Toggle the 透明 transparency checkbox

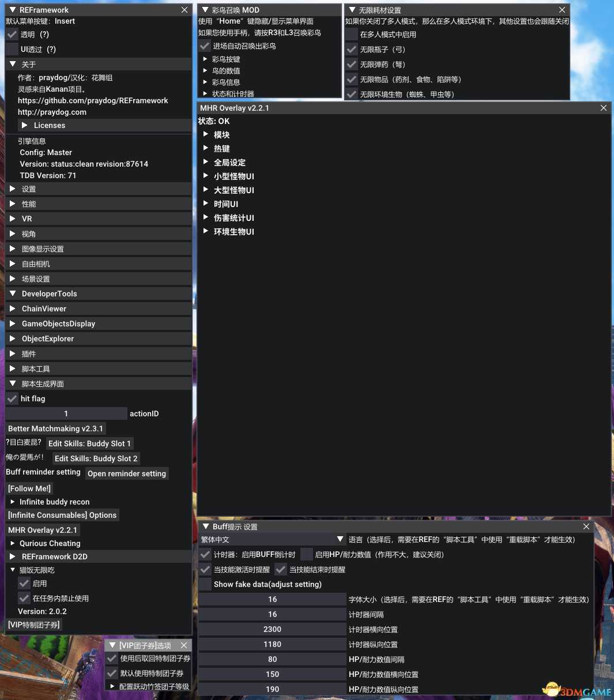click(x=12, y=34)
